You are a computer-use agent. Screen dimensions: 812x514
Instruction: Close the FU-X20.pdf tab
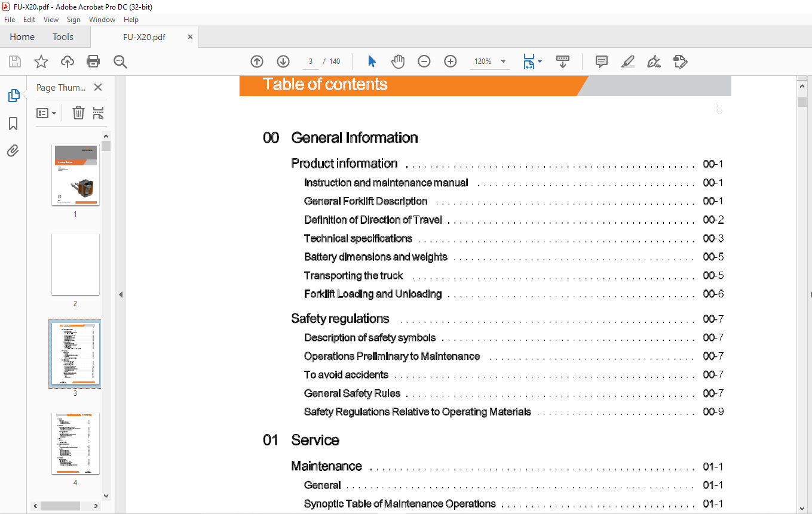click(191, 37)
